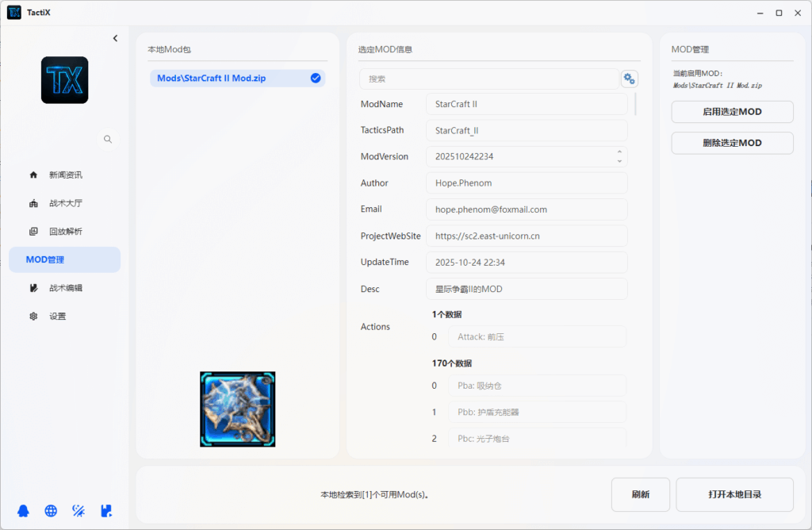Increase ModVersion using the up arrow
This screenshot has width=812, height=530.
point(619,152)
